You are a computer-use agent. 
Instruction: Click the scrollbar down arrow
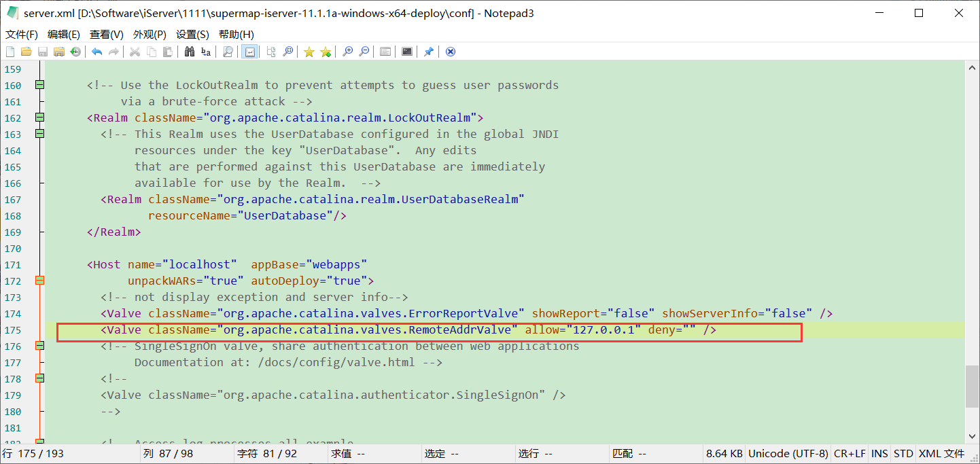pyautogui.click(x=972, y=438)
